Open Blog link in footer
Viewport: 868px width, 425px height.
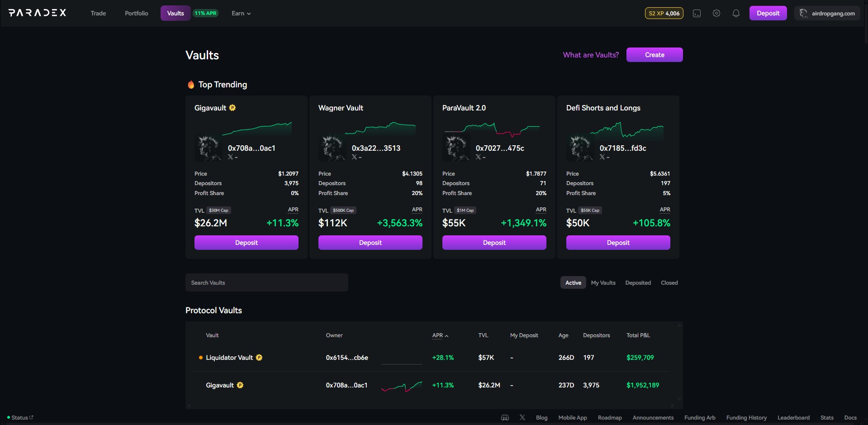tap(542, 418)
